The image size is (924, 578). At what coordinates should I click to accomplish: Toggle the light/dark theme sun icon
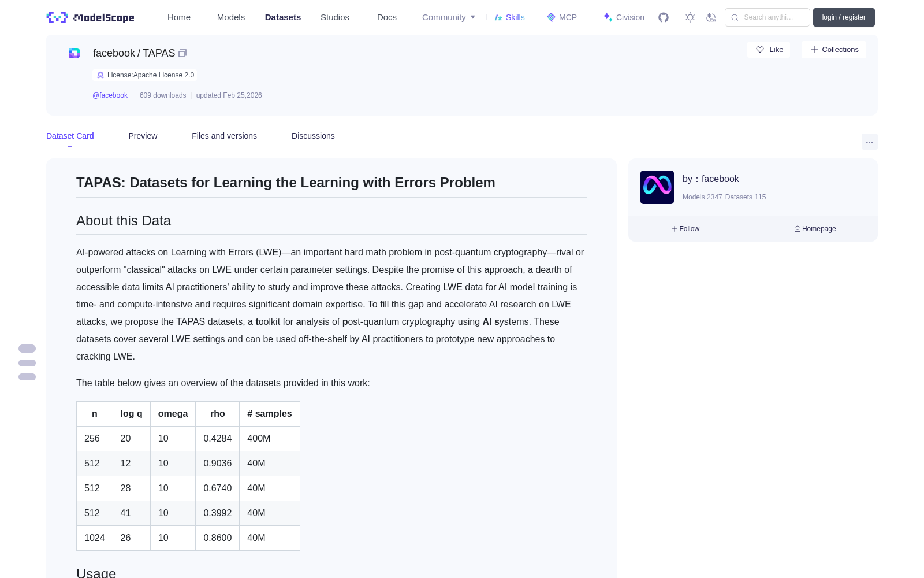click(x=690, y=17)
